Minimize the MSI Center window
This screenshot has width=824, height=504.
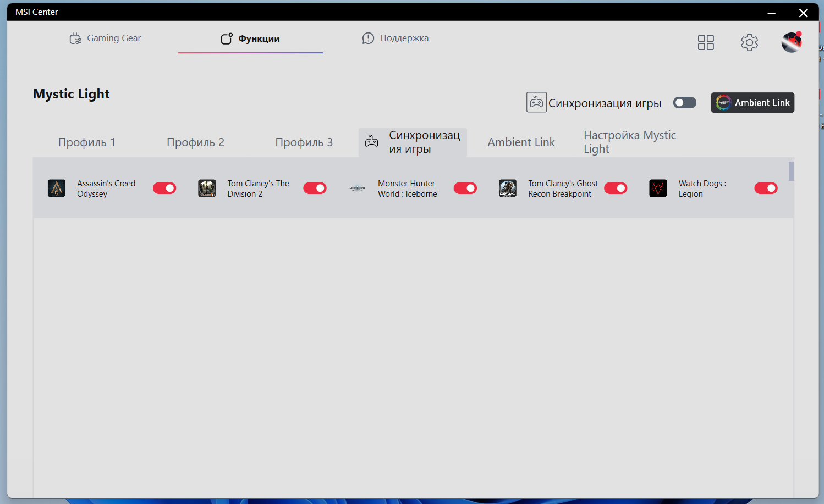772,13
